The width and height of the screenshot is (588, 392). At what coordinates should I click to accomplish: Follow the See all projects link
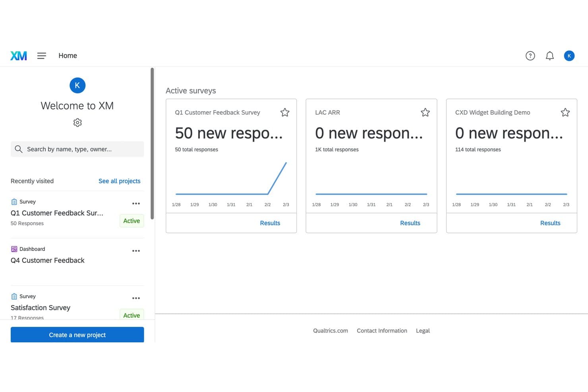[x=119, y=181]
